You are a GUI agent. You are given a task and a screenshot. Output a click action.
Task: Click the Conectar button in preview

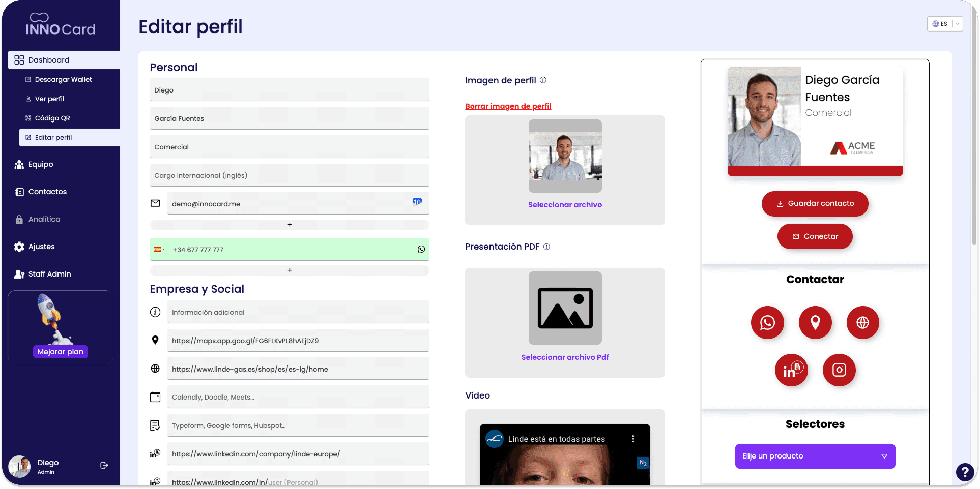coord(815,236)
